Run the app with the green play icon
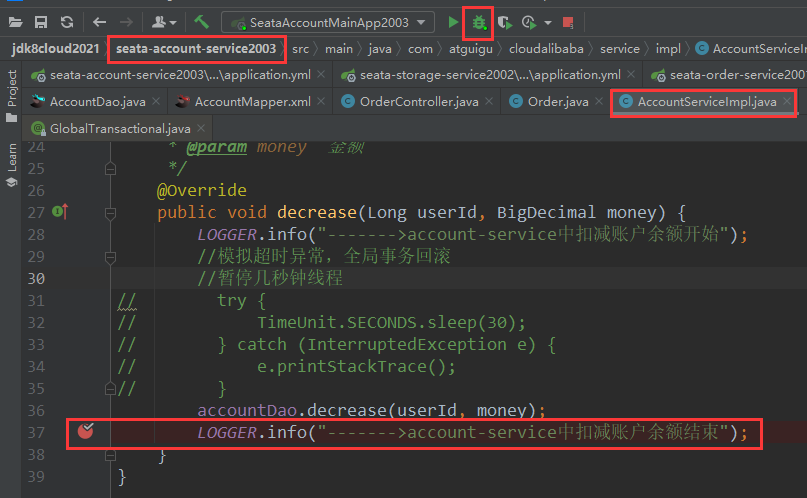Viewport: 807px width, 498px height. (x=453, y=22)
